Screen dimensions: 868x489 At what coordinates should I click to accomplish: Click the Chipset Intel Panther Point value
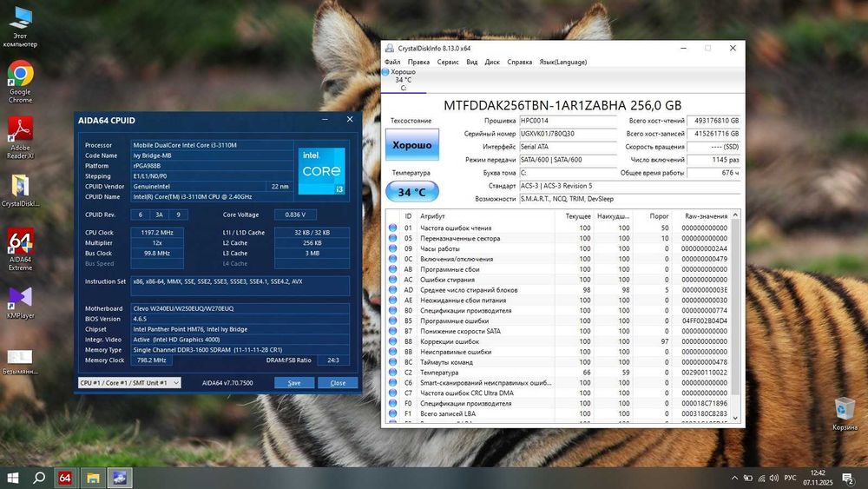coord(240,329)
